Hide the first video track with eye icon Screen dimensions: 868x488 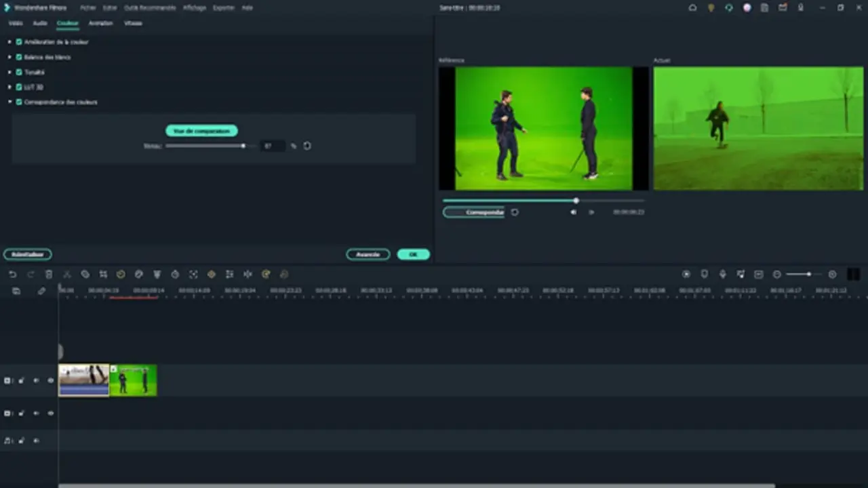[x=50, y=381]
